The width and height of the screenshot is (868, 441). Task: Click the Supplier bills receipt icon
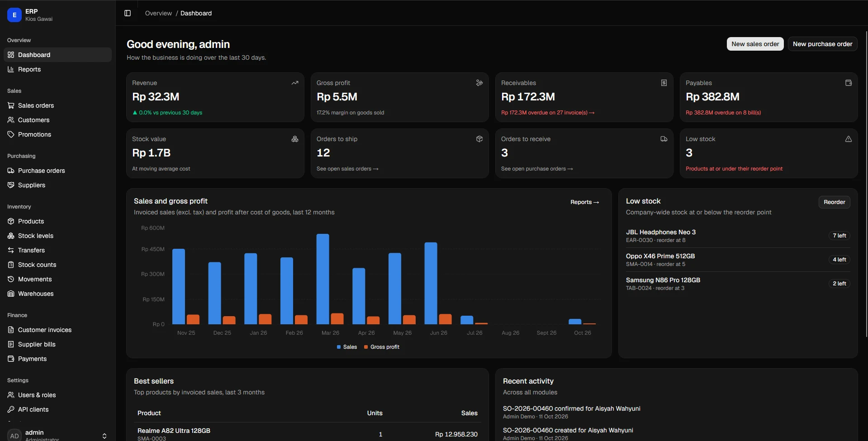tap(11, 344)
